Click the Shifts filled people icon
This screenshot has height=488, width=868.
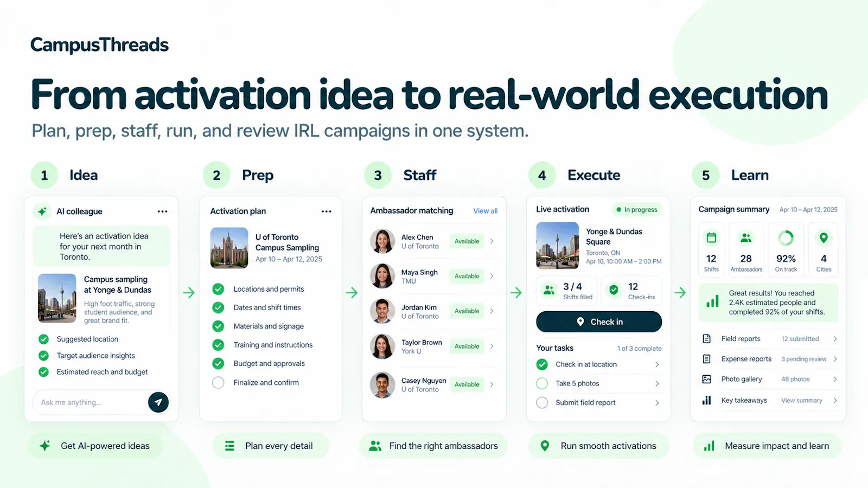coord(549,290)
